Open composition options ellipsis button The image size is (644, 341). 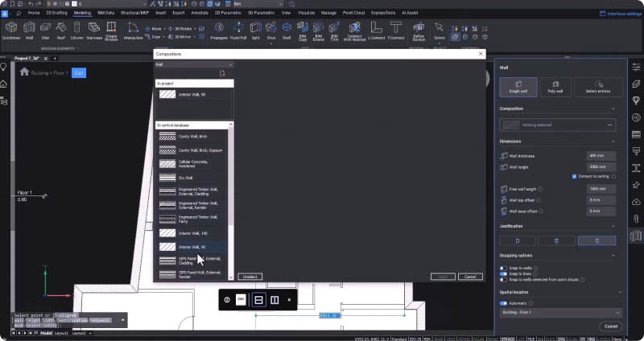pos(610,125)
